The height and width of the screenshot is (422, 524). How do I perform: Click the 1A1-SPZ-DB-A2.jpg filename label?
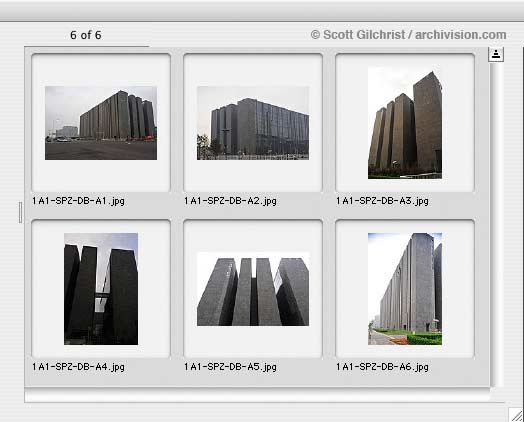click(x=230, y=201)
